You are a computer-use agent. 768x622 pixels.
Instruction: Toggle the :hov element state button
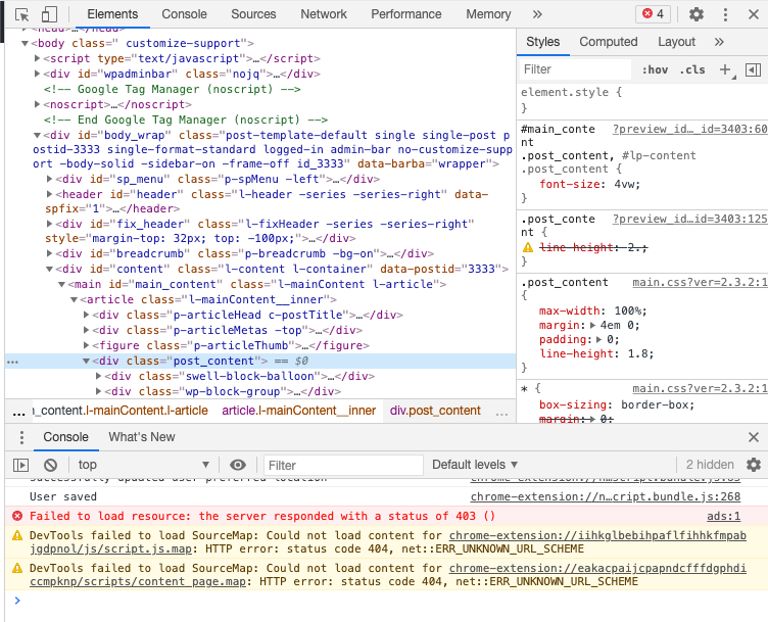pos(655,70)
